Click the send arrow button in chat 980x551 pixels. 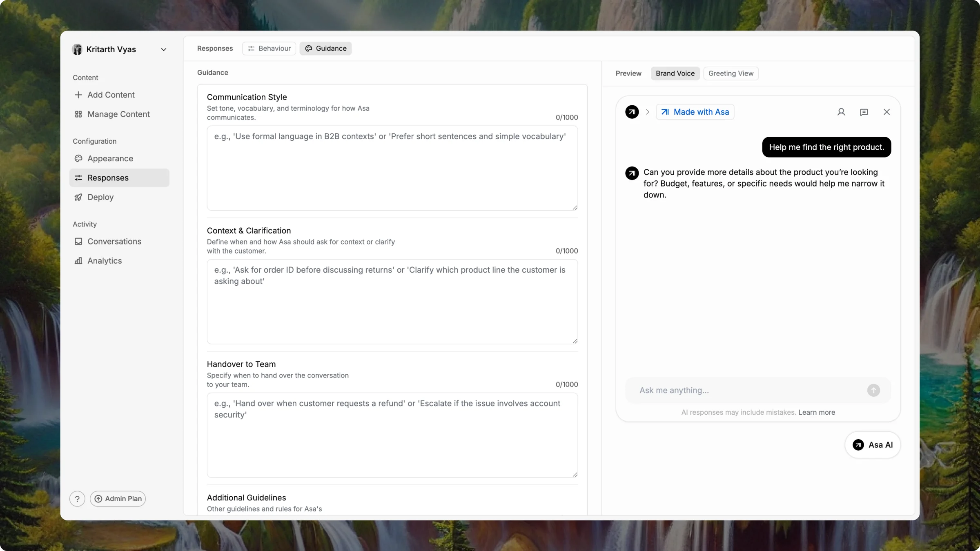(x=873, y=391)
